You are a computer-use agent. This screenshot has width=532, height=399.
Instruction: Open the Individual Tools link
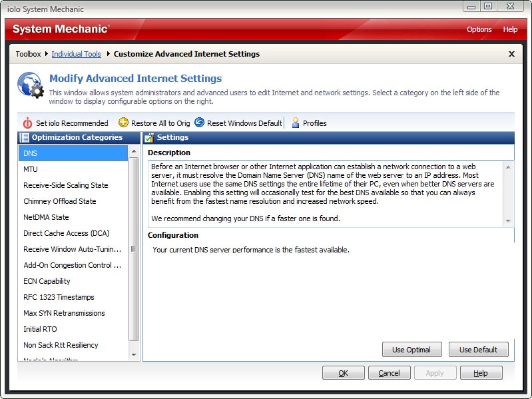tap(76, 54)
